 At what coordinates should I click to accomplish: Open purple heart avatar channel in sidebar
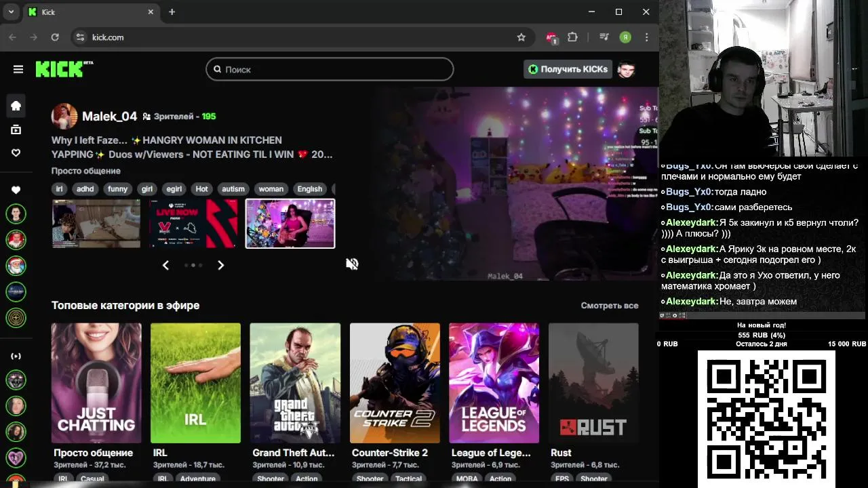tap(16, 457)
